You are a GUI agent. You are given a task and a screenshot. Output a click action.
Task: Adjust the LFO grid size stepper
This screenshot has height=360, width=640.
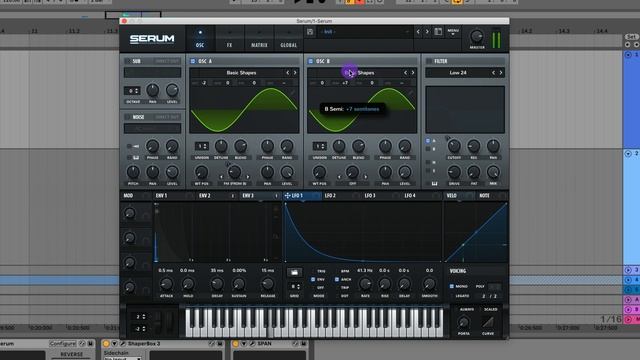click(294, 287)
